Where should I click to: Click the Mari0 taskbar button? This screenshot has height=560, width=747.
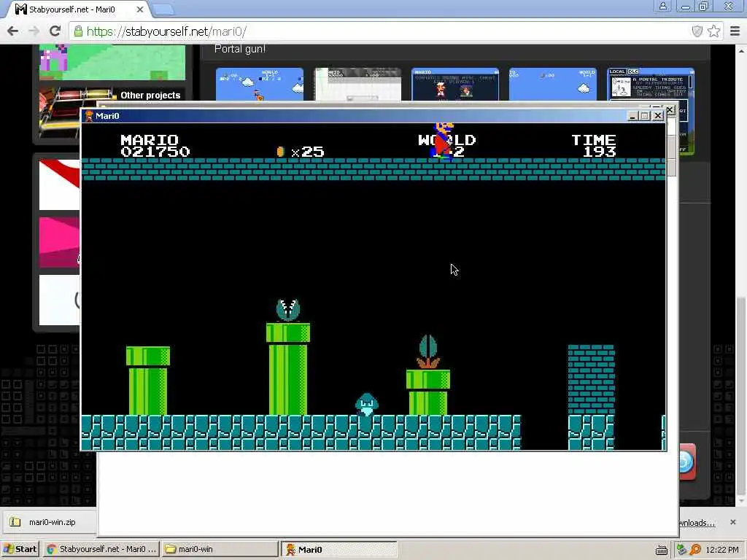338,550
